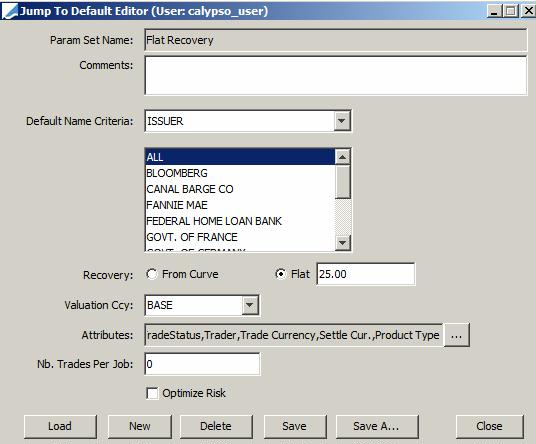The height and width of the screenshot is (444, 536).
Task: Click the issuer list scrollbar thumb
Action: [343, 182]
